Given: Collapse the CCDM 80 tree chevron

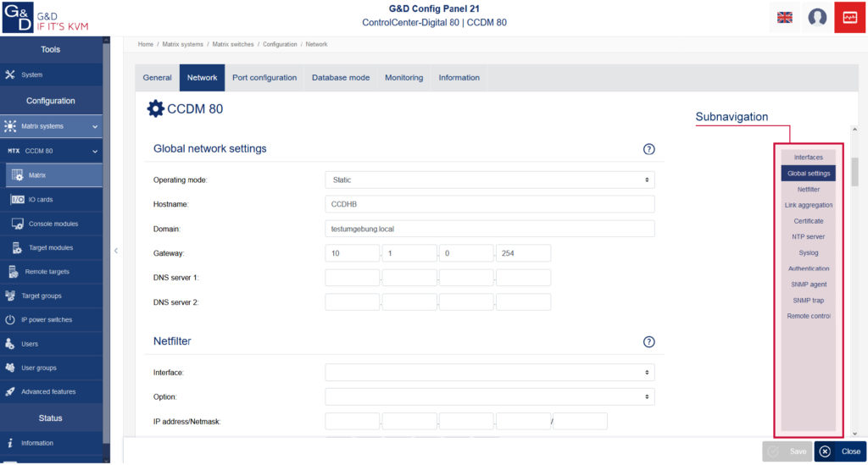Looking at the screenshot, I should point(95,152).
